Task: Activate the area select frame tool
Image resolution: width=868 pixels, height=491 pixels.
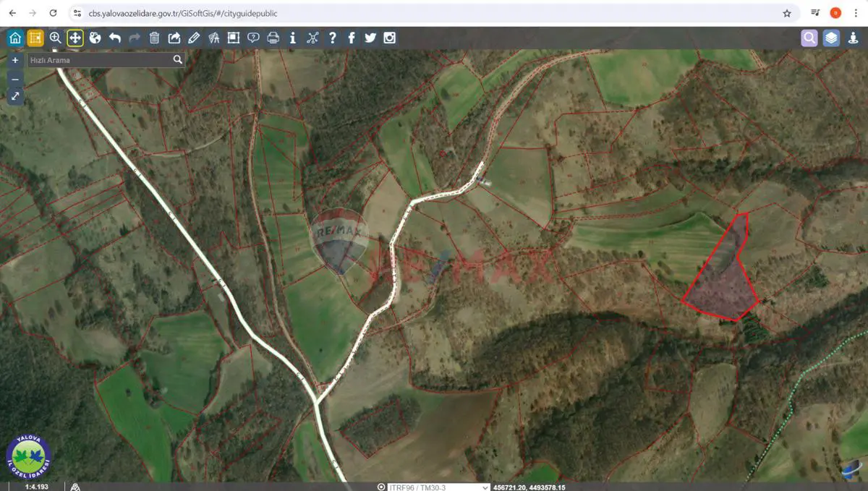Action: [234, 38]
